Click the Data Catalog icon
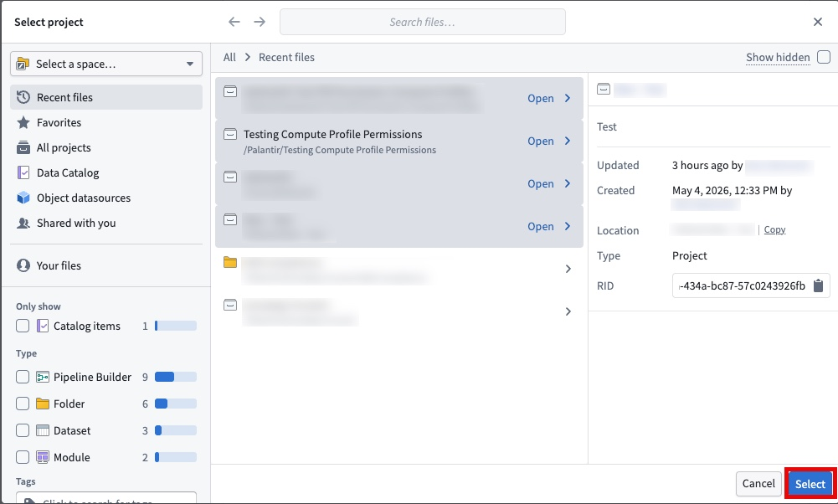This screenshot has height=504, width=838. (x=23, y=172)
